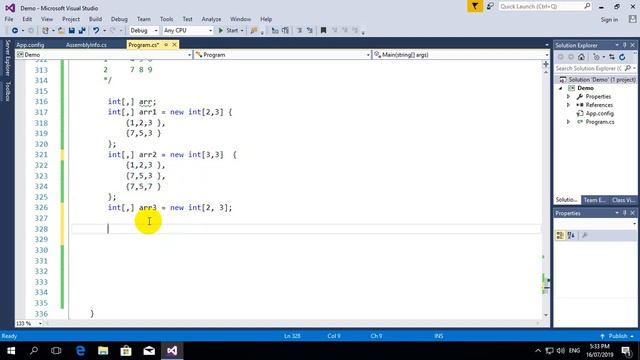Click the Save All toolbar icon
640x360 pixels.
tap(82, 30)
